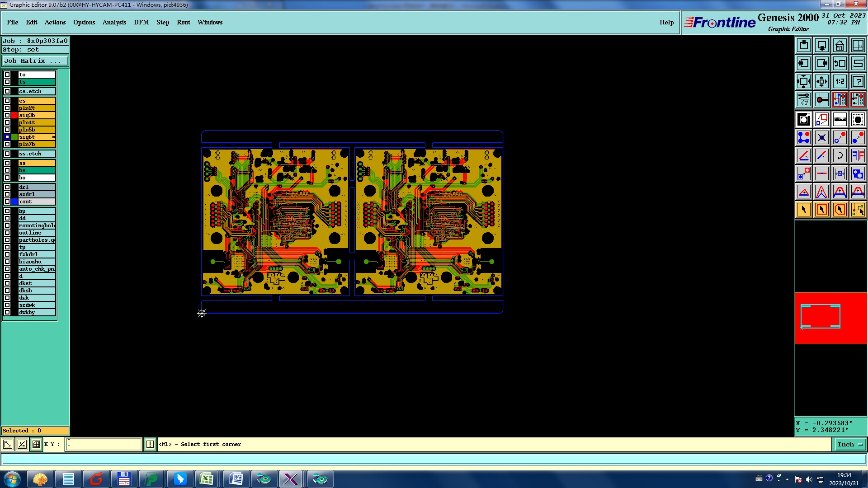Click the second coordinate mode button bottom-left
The image size is (868, 488).
tap(22, 444)
